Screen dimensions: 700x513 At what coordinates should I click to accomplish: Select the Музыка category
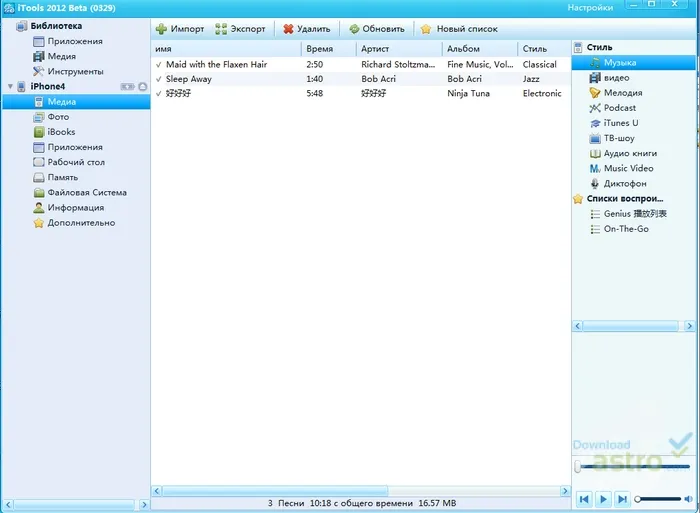633,63
